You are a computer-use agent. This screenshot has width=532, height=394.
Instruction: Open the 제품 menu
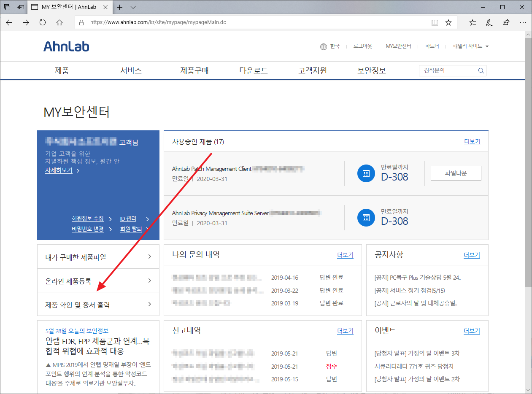pyautogui.click(x=62, y=71)
